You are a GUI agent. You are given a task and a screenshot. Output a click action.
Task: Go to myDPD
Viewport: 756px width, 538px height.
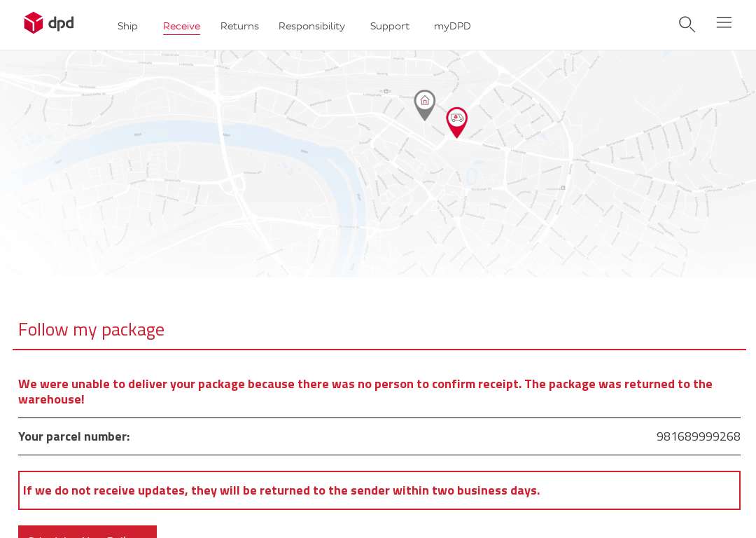coord(452,26)
